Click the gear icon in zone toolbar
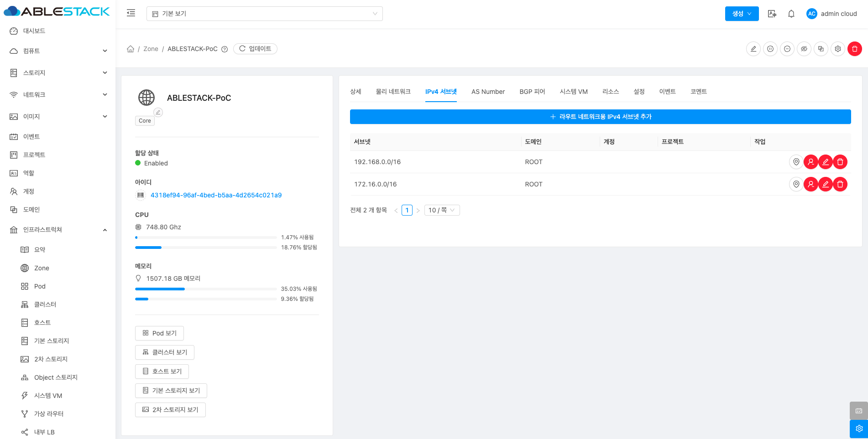Viewport: 868px width, 439px height. (838, 49)
